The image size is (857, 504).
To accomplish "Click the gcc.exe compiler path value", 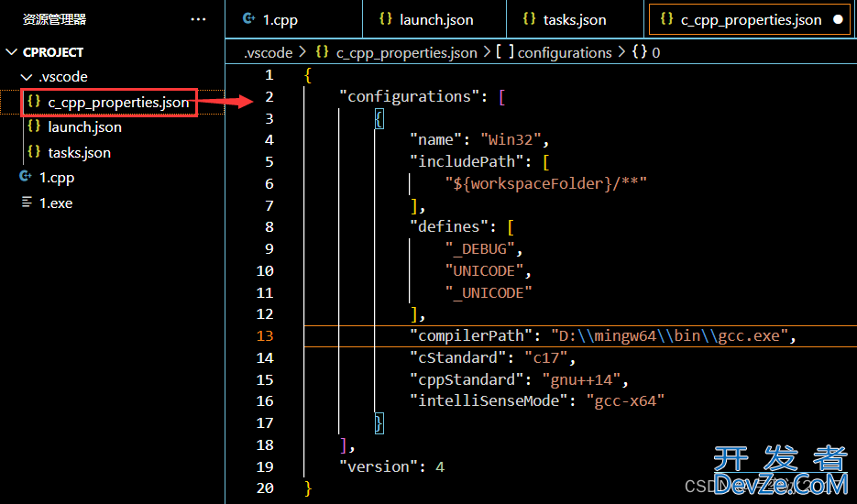I will tap(669, 335).
